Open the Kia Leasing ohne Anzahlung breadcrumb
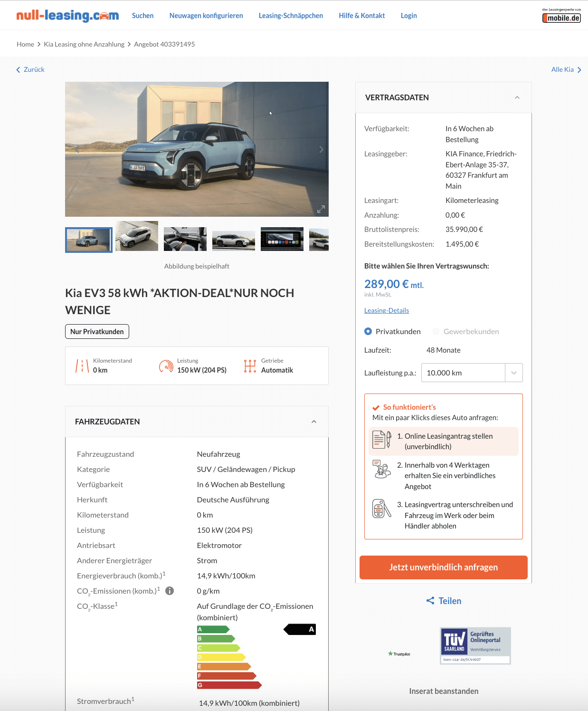 tap(84, 44)
